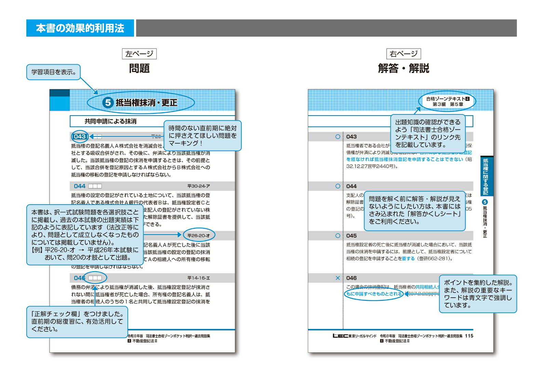Click the exam reference 平14-16-エ

(x=199, y=278)
